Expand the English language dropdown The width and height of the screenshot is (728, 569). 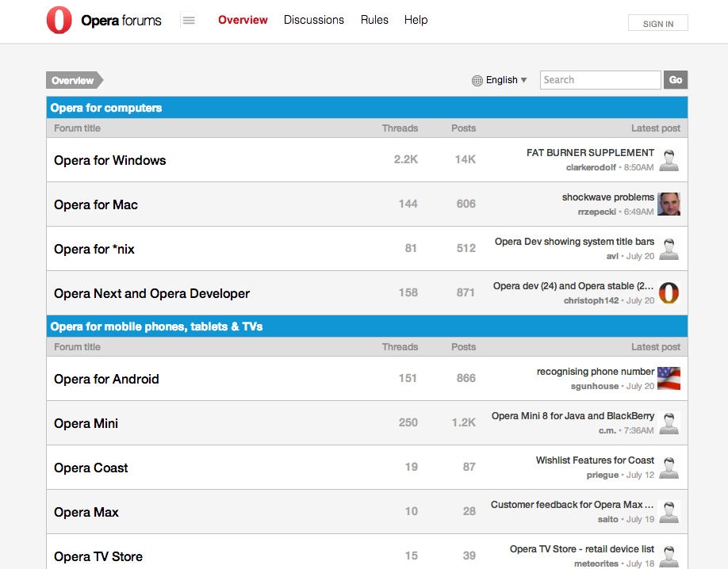(506, 80)
